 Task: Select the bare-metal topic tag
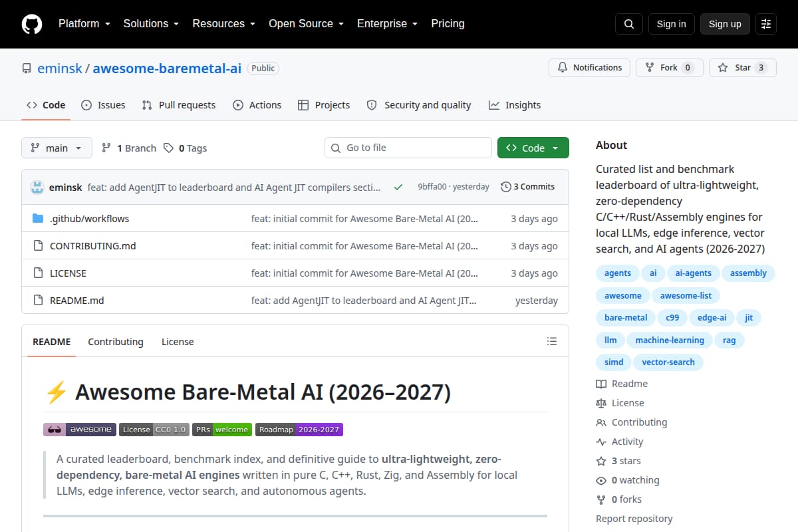pos(626,318)
